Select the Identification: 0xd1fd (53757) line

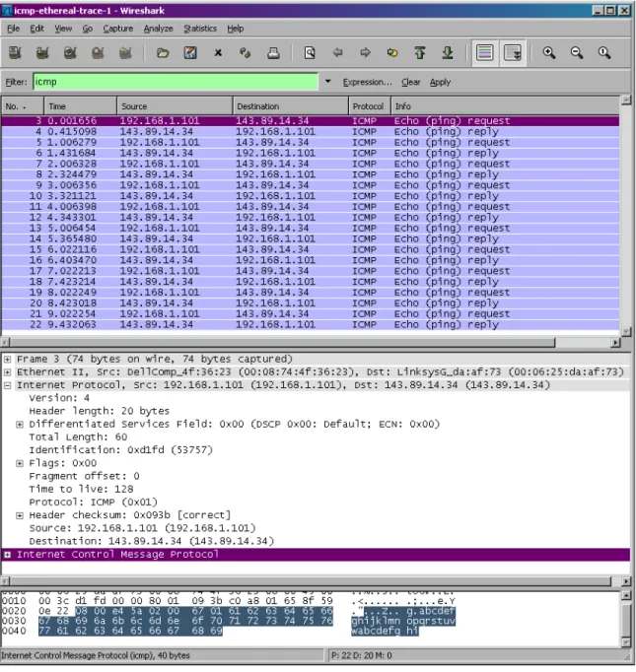point(120,450)
